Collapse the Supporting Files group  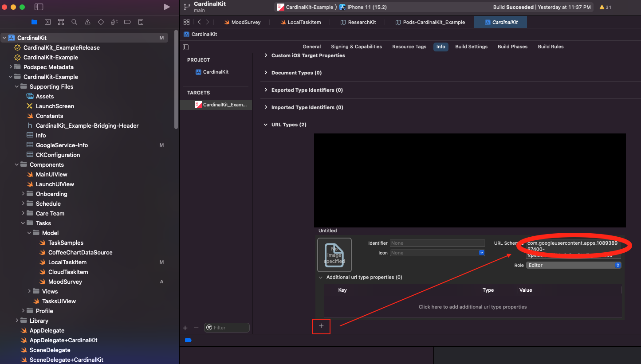pos(17,86)
